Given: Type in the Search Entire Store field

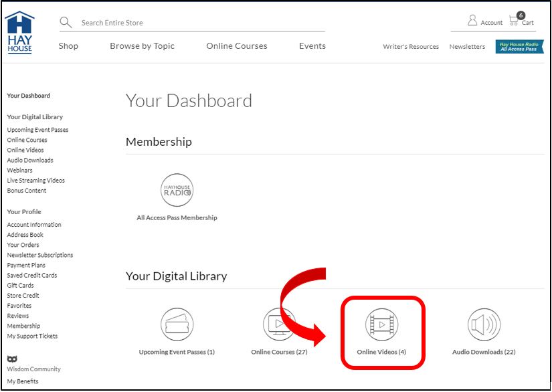Looking at the screenshot, I should tap(201, 23).
